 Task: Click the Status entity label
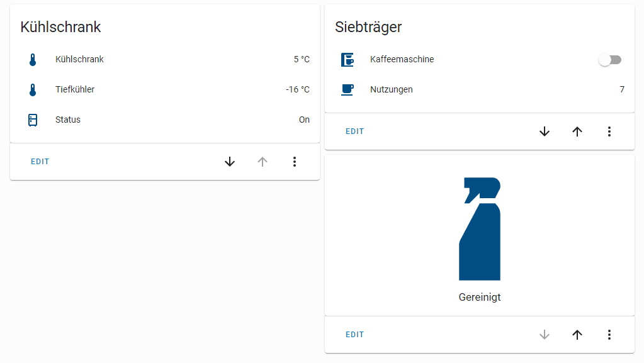pyautogui.click(x=68, y=120)
